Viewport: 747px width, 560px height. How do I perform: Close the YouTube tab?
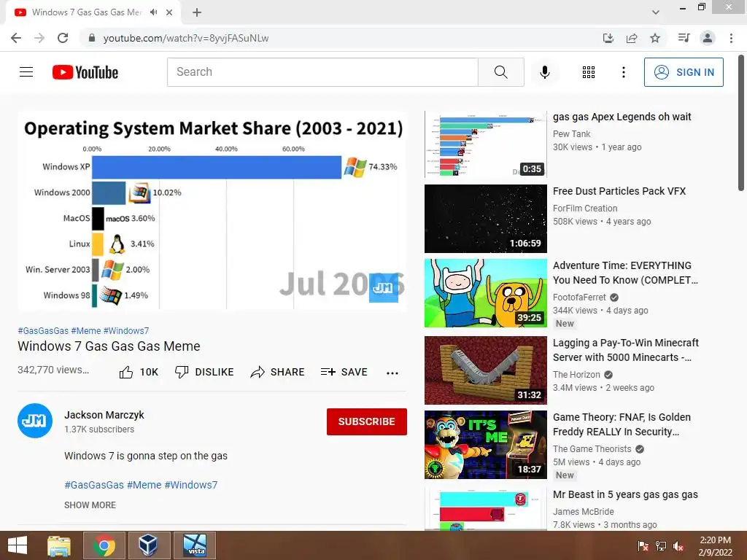click(x=169, y=12)
